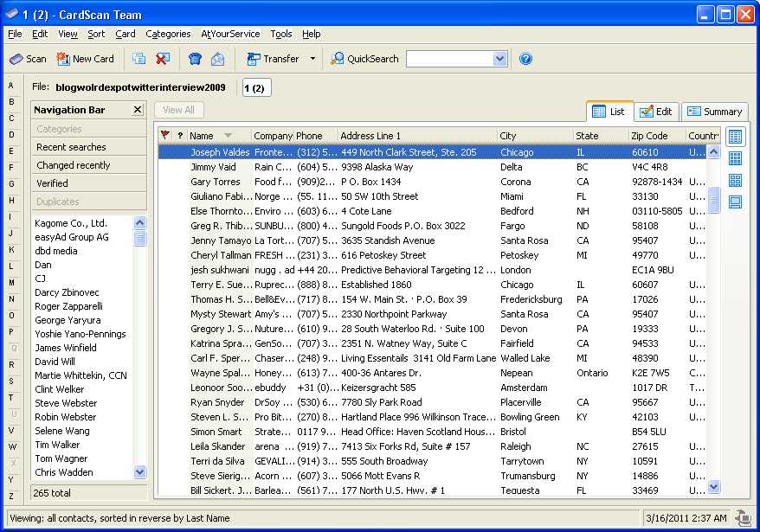Image resolution: width=760 pixels, height=532 pixels.
Task: Switch to the Summary view tab
Action: pyautogui.click(x=714, y=112)
